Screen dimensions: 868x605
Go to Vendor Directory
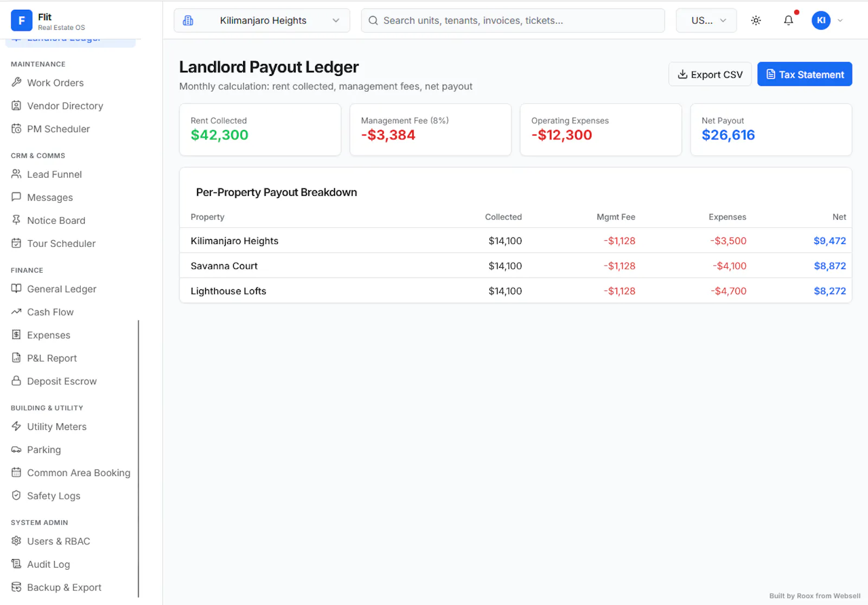65,106
